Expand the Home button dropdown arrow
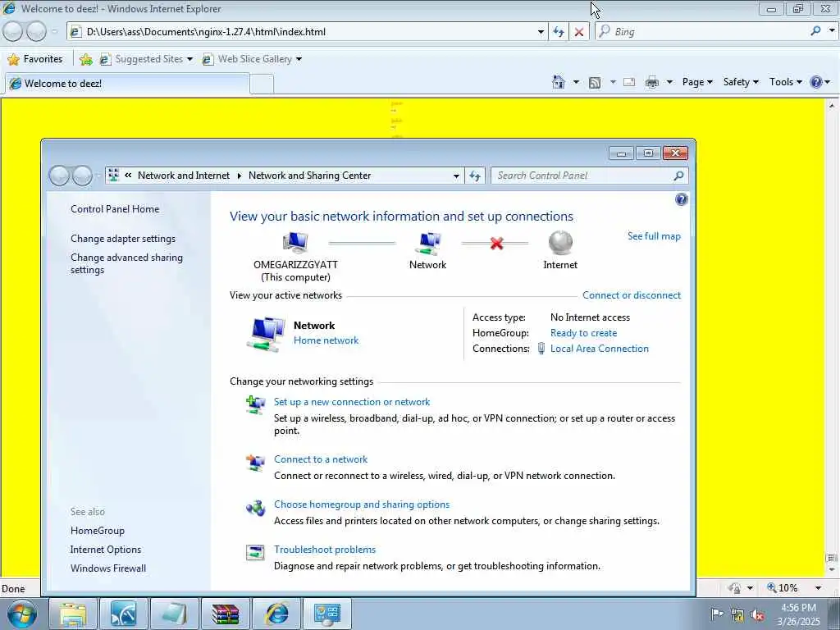This screenshot has width=840, height=630. point(576,82)
